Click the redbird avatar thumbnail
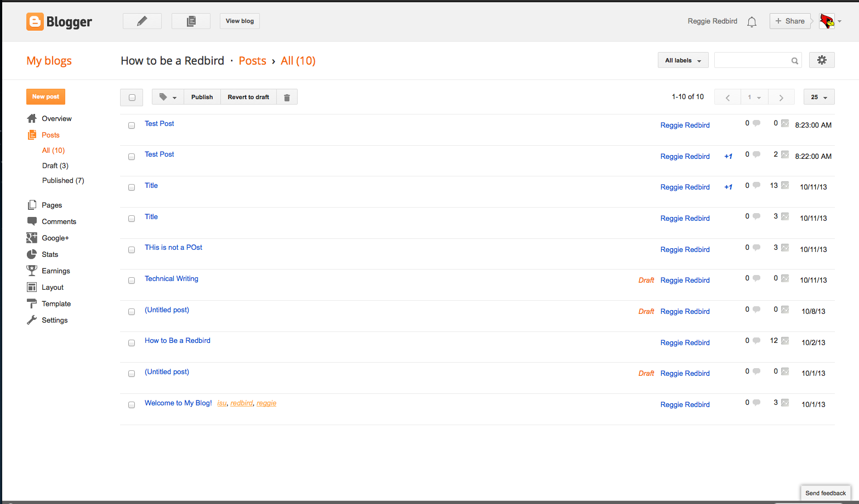Image resolution: width=859 pixels, height=504 pixels. 826,21
